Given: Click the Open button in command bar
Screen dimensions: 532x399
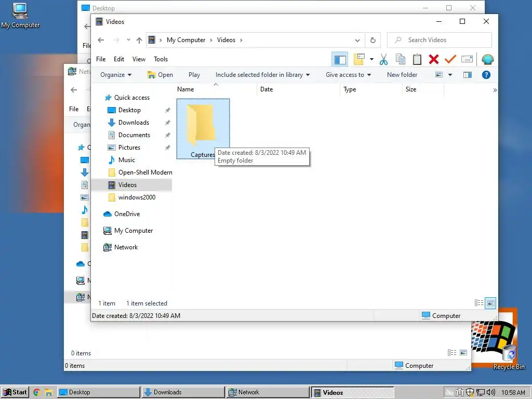Looking at the screenshot, I should click(160, 75).
